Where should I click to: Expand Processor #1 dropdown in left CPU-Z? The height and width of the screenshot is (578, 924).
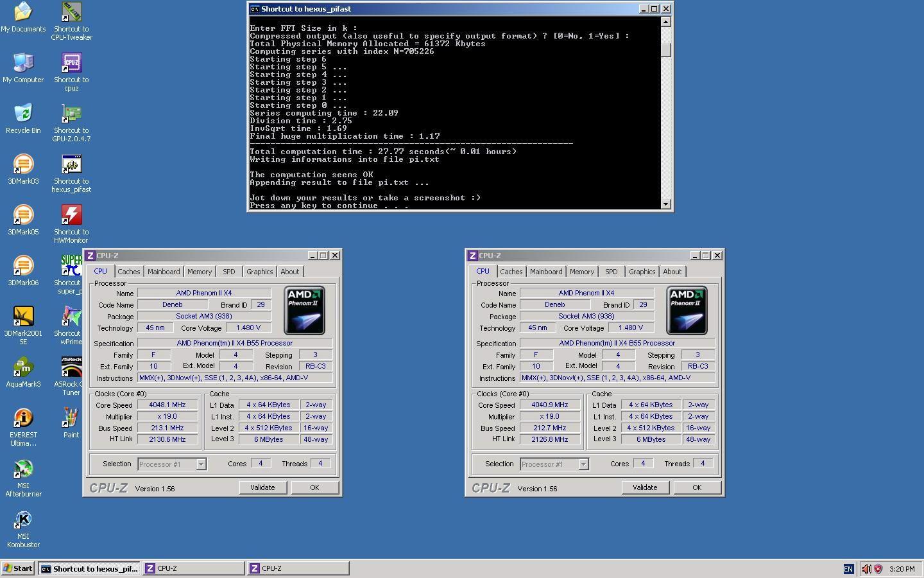(x=201, y=464)
